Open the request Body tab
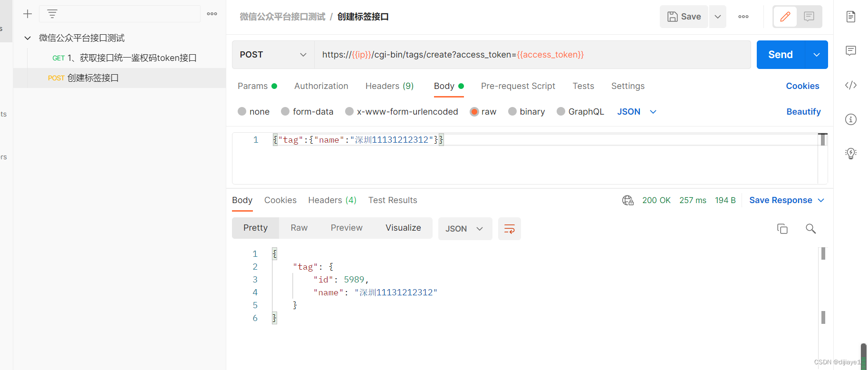This screenshot has width=868, height=370. pyautogui.click(x=449, y=86)
